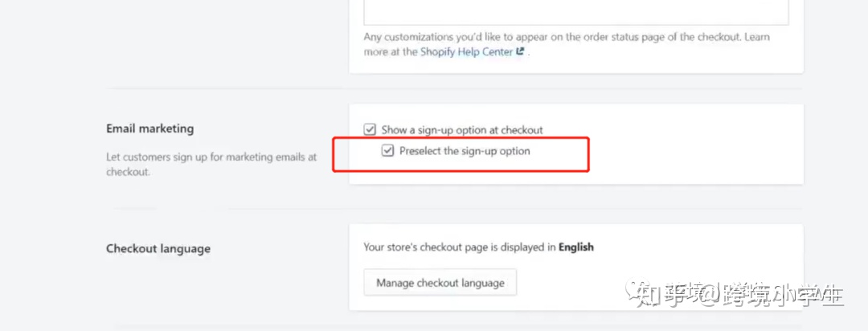Screen dimensions: 868x331
Task: Uncheck the Preselect the sign-up option box
Action: (387, 150)
